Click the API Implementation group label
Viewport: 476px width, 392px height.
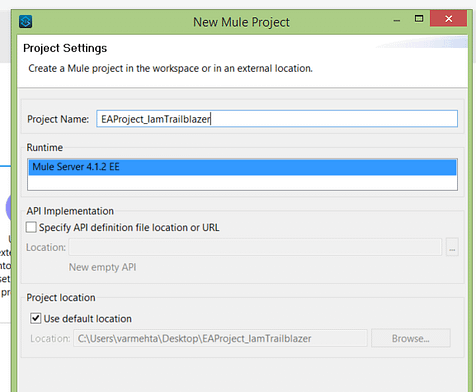point(70,211)
